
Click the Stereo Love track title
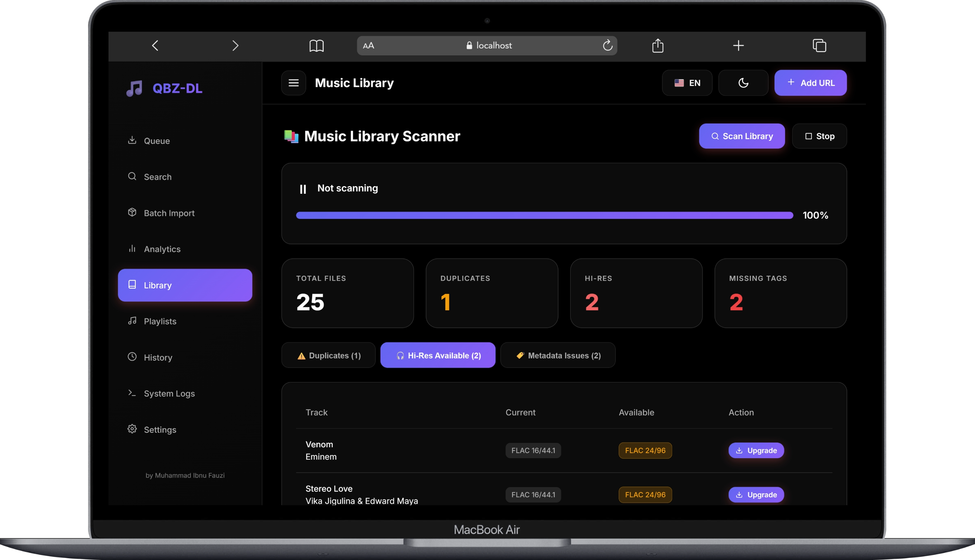pos(329,489)
